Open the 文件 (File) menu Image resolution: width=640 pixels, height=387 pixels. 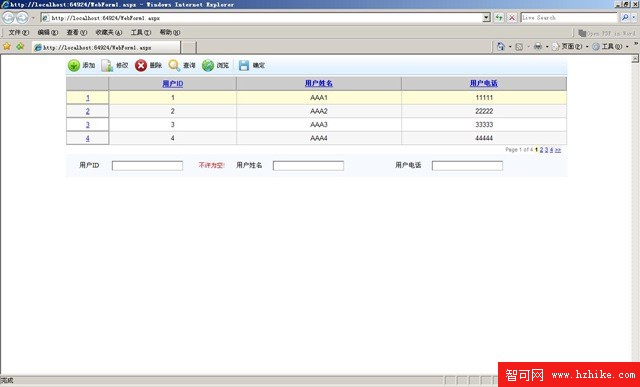(18, 32)
